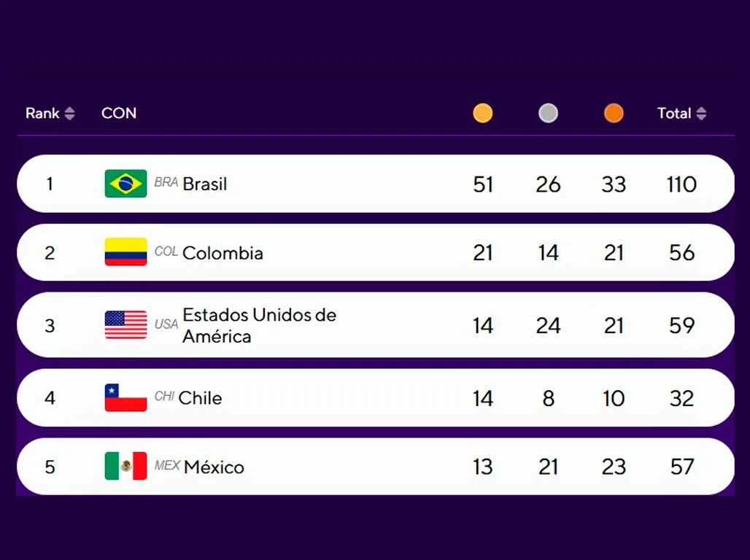Click the gold medal column icon

point(482,113)
